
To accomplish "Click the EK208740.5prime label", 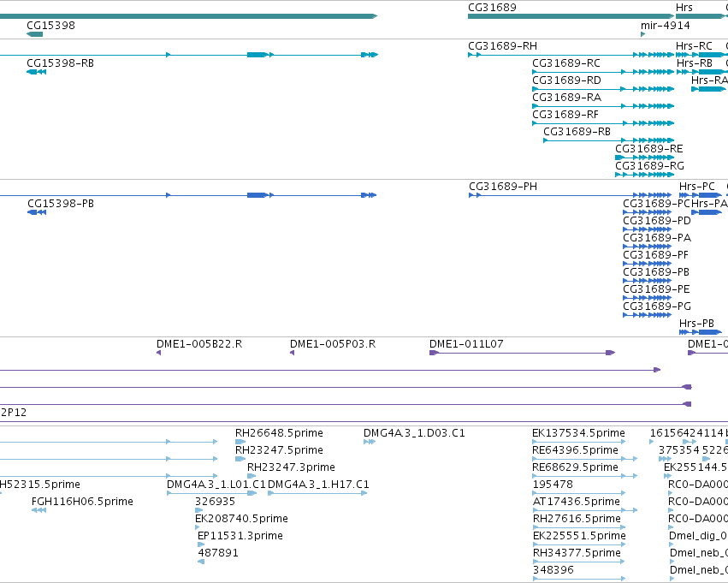I will click(241, 519).
